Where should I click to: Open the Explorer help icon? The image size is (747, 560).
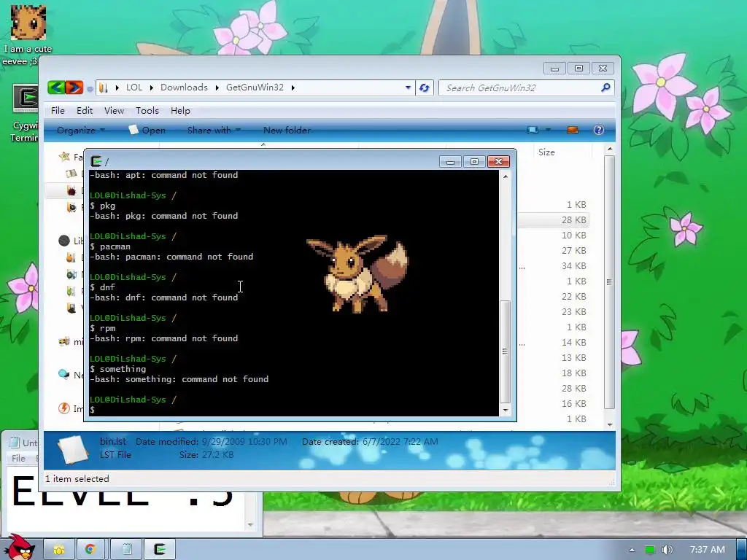click(599, 130)
